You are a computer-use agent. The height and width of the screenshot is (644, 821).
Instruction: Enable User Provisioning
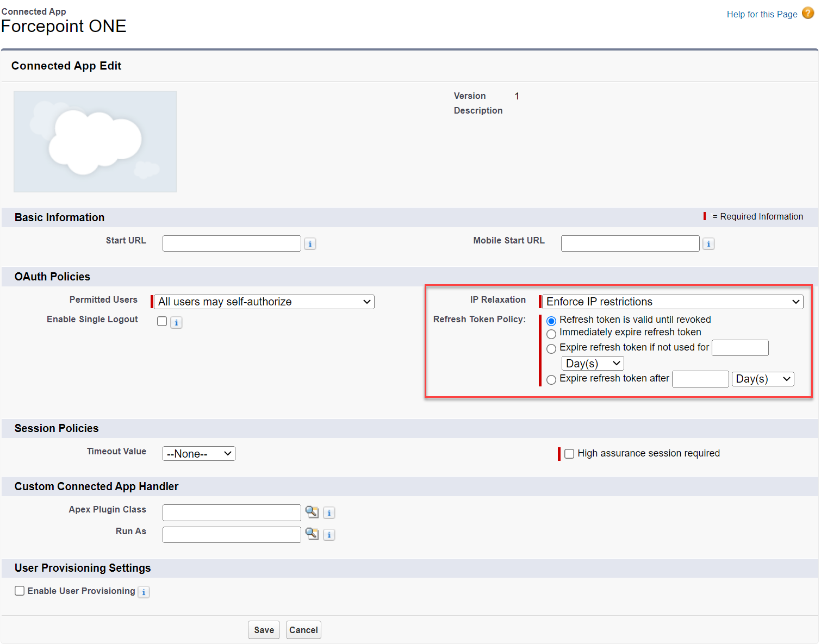[20, 590]
